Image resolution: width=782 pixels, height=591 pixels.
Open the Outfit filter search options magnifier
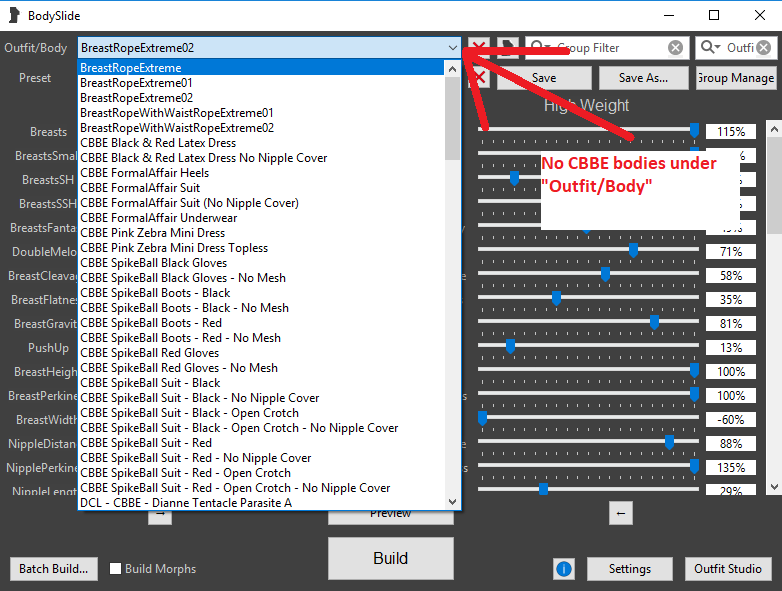(710, 47)
